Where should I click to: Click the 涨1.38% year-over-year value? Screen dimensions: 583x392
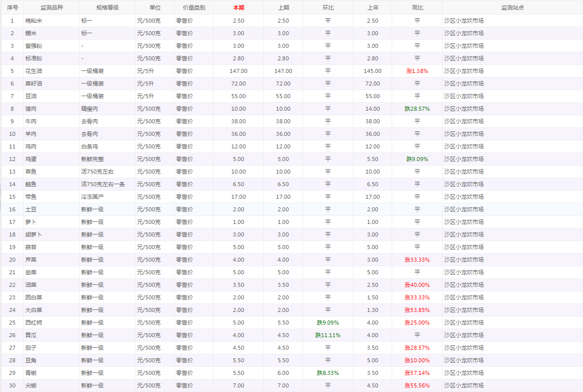[417, 71]
